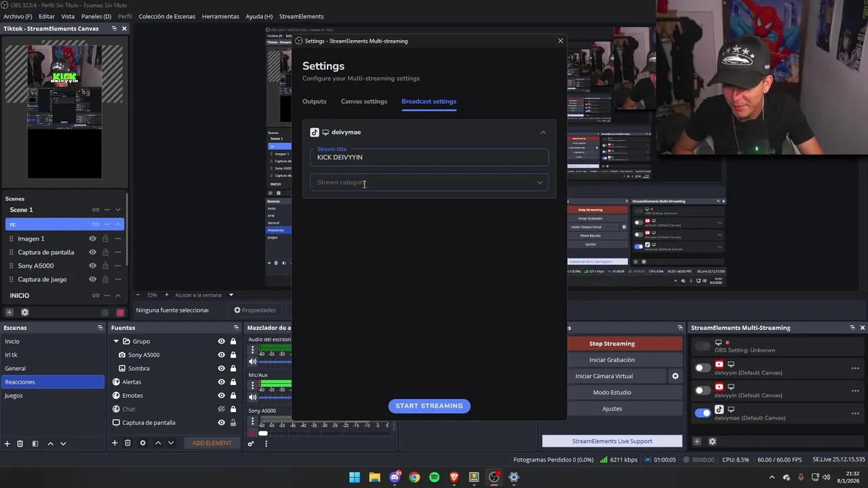Open StreamElements menu
This screenshot has width=868, height=488.
tap(301, 16)
